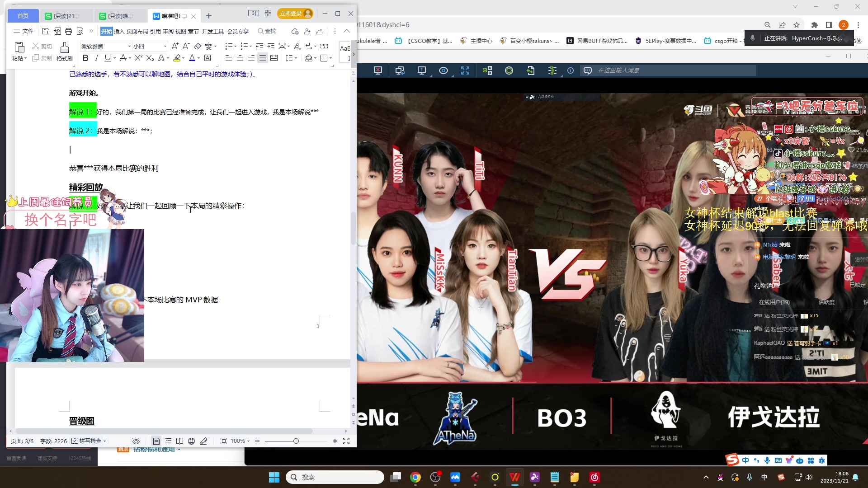Screen dimensions: 868x488
Task: Switch to 页面布局 ribbon tab
Action: (x=137, y=31)
